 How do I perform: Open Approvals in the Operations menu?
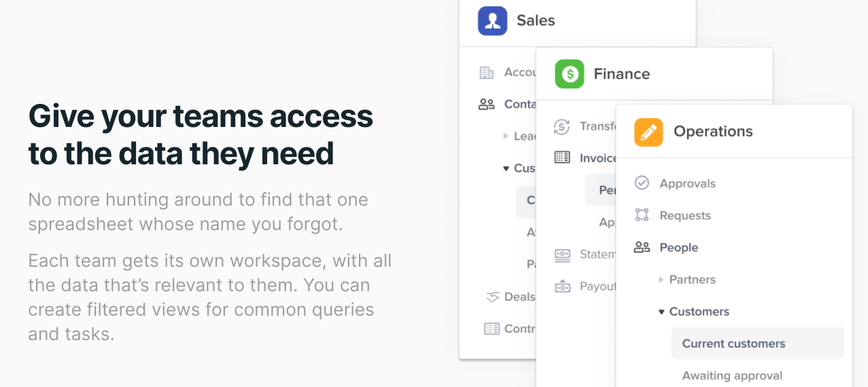pyautogui.click(x=687, y=183)
